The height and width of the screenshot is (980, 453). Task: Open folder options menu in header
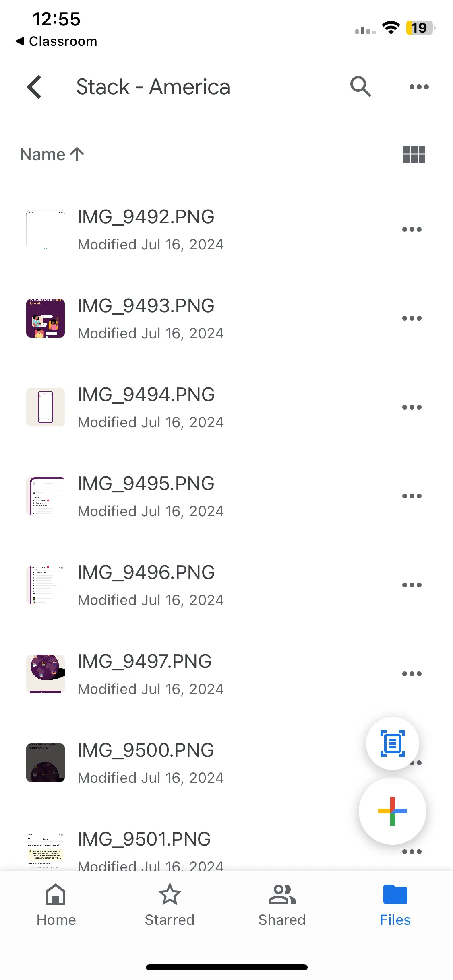(x=419, y=87)
